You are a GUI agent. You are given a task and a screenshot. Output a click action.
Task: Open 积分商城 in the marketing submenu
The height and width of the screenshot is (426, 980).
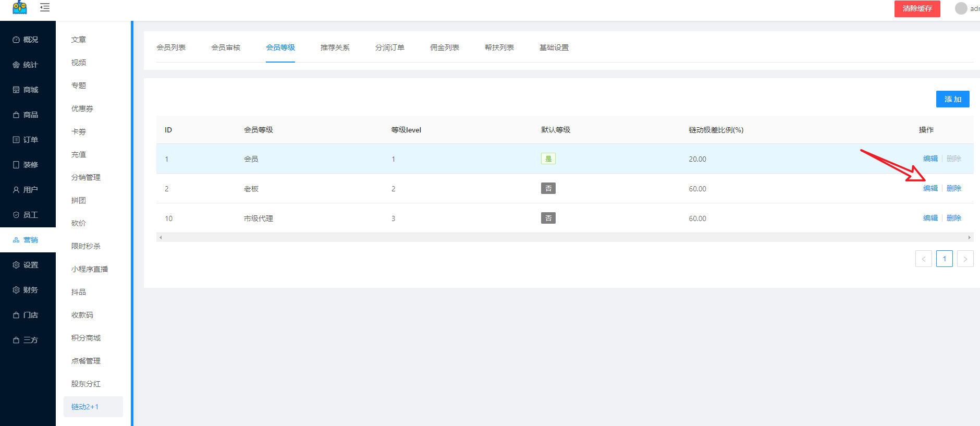86,338
